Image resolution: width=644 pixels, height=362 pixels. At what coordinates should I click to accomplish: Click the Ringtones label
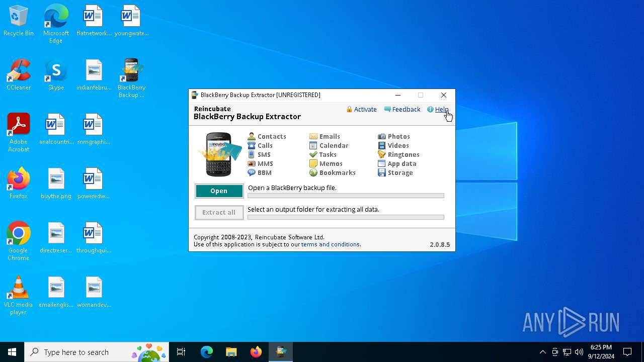point(404,154)
